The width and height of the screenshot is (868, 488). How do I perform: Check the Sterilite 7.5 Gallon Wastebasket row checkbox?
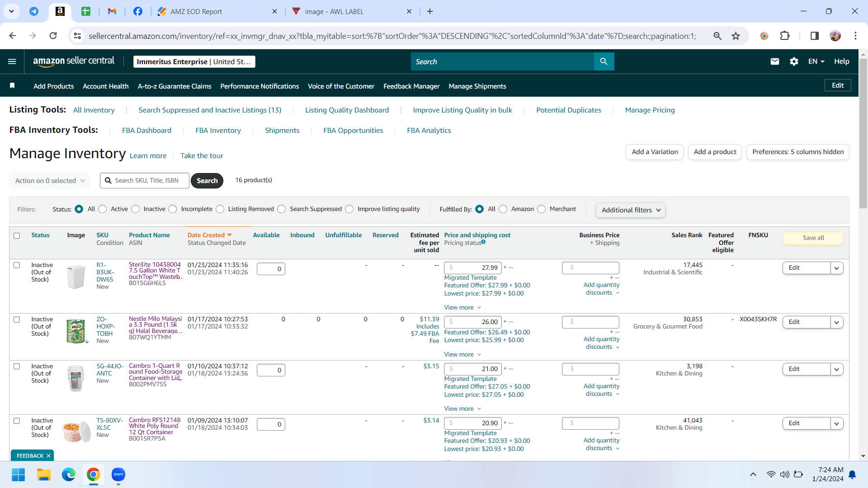pyautogui.click(x=17, y=265)
